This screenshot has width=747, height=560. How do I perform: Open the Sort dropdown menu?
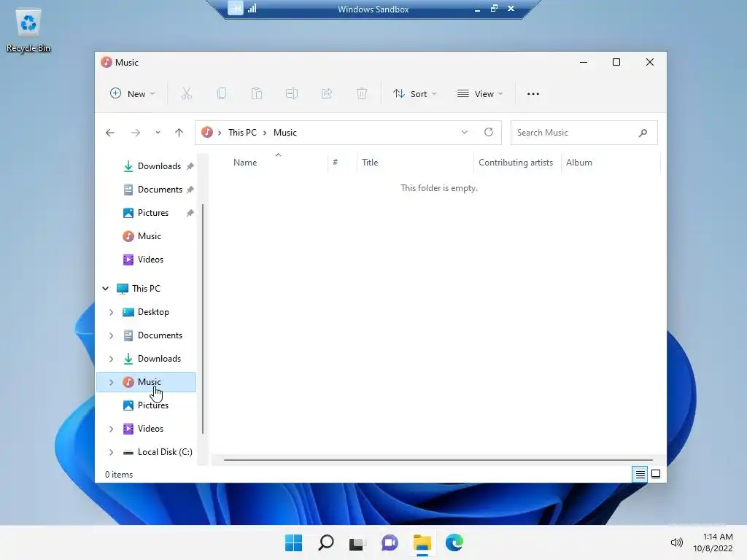coord(414,94)
